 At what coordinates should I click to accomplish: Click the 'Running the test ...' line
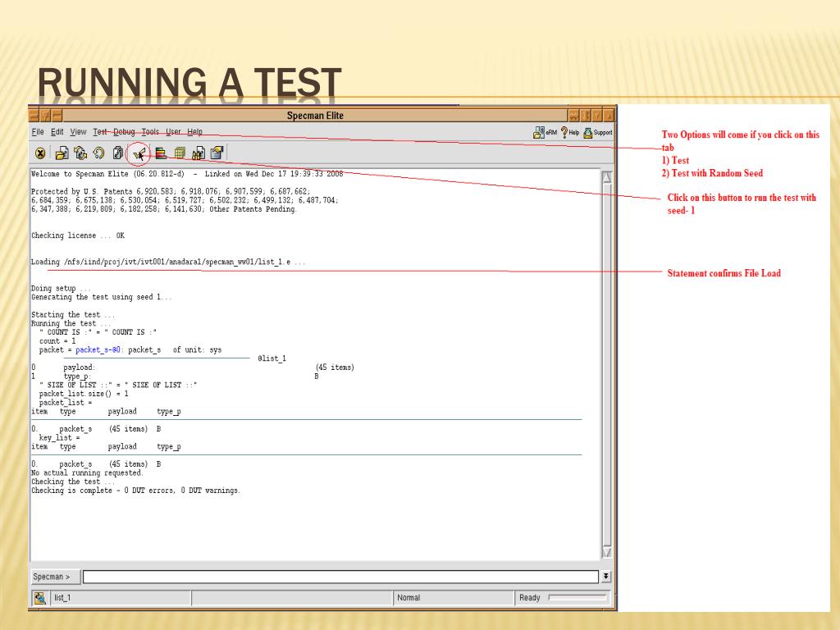pyautogui.click(x=71, y=323)
